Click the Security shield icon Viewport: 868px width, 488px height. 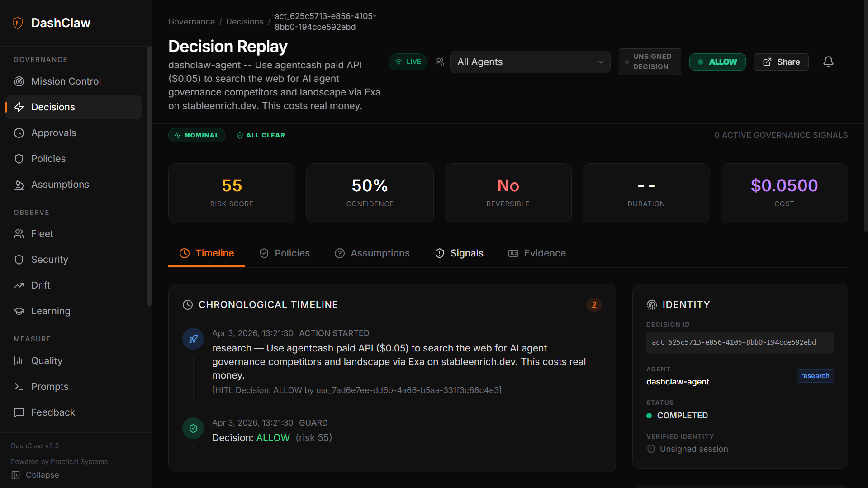[19, 260]
